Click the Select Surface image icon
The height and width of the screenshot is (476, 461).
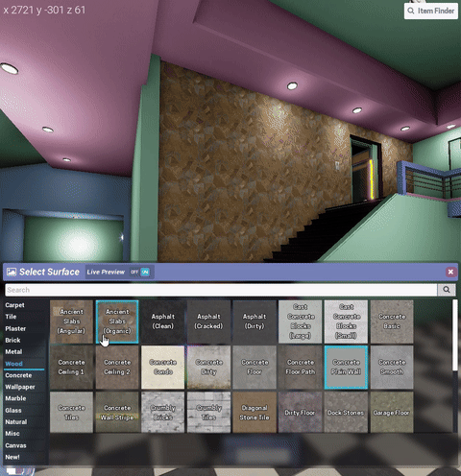(x=12, y=272)
